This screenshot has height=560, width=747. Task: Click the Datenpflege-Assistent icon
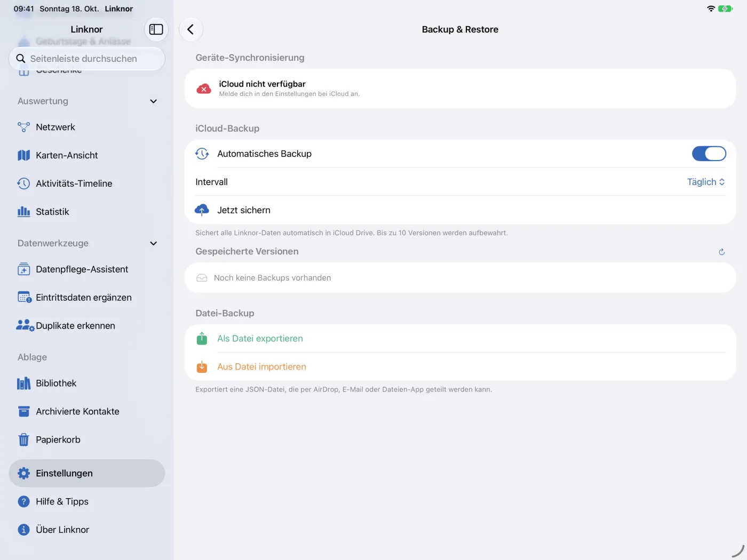tap(23, 269)
